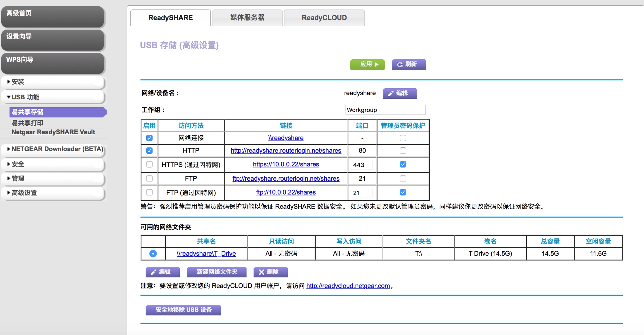Click the X delete icon below the folders table
The height and width of the screenshot is (335, 644).
point(262,272)
